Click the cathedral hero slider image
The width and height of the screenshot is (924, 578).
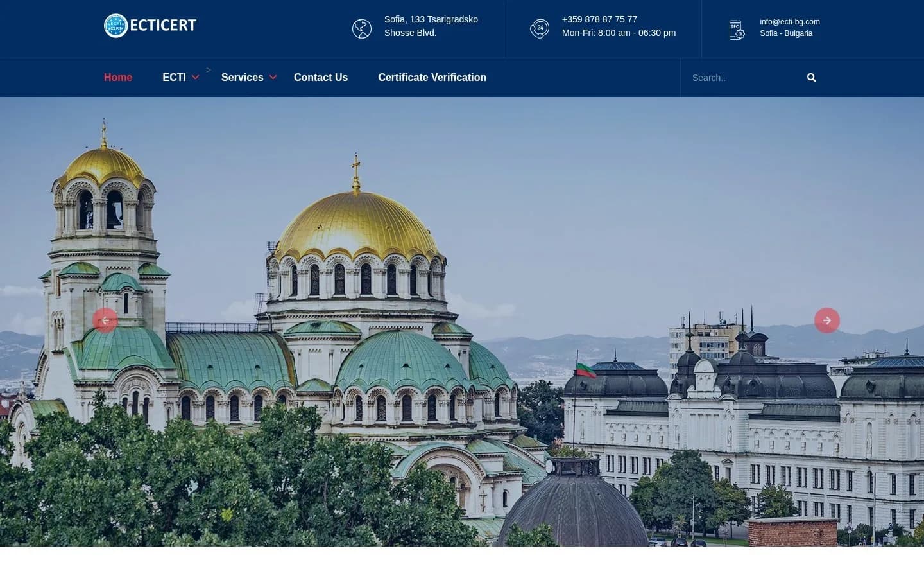point(462,322)
